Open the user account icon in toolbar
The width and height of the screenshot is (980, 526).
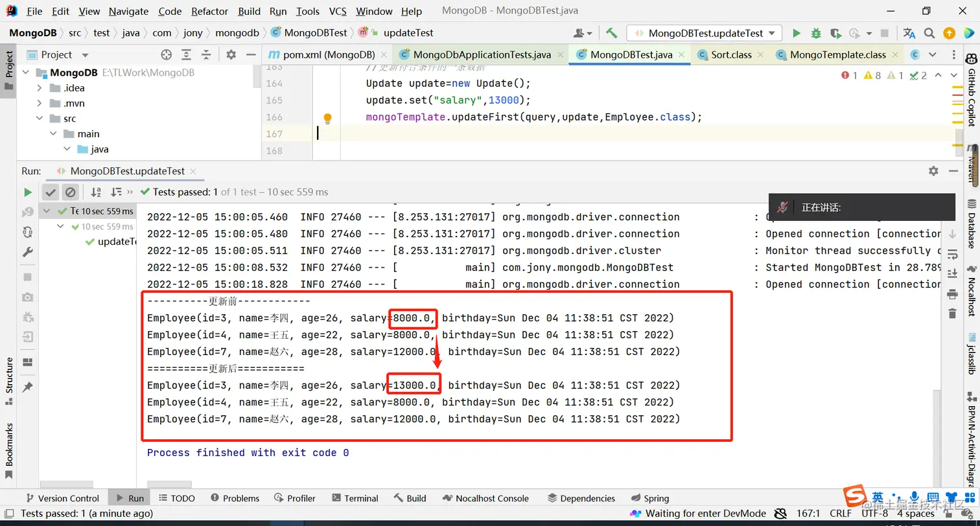click(x=583, y=33)
